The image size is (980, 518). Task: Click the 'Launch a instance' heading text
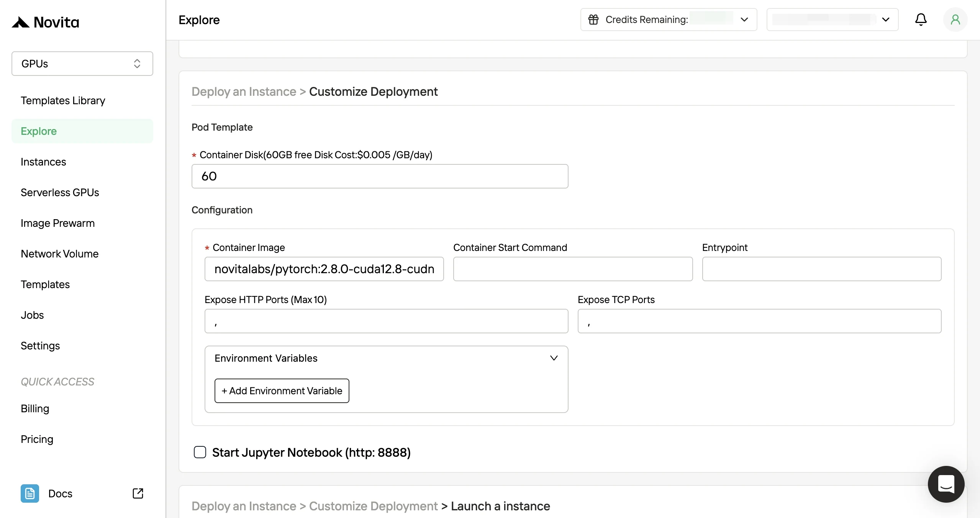(500, 506)
